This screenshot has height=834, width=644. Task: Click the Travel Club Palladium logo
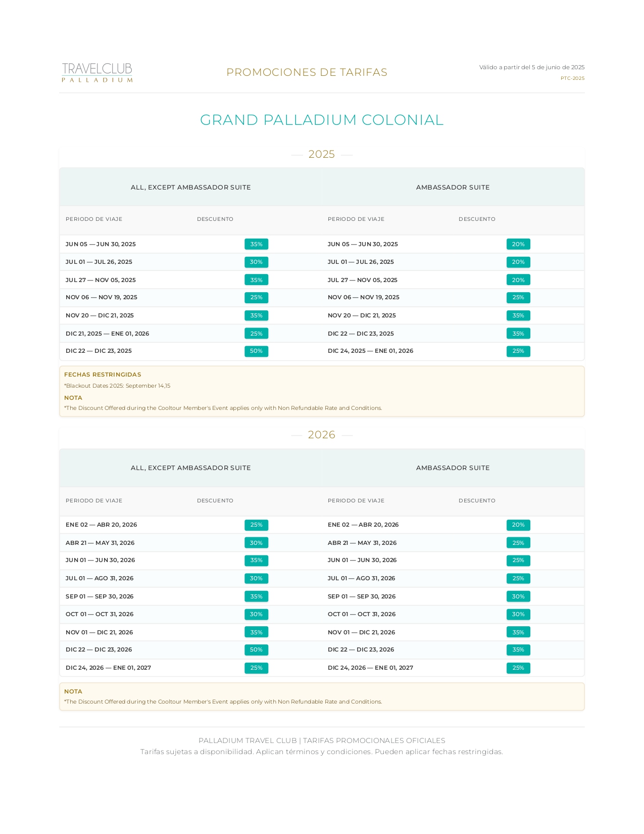[x=97, y=72]
